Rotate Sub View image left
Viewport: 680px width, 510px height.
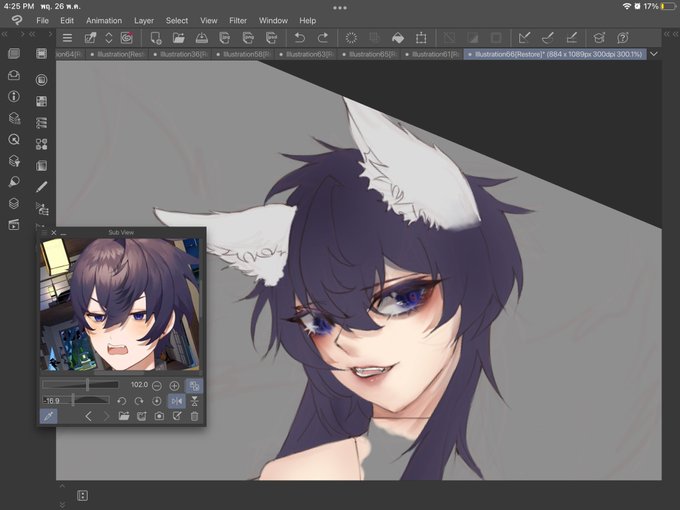(x=122, y=401)
